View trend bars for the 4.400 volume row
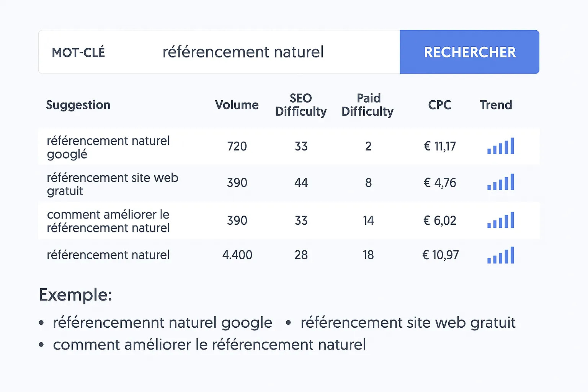Image resolution: width=588 pixels, height=392 pixels. click(x=501, y=255)
